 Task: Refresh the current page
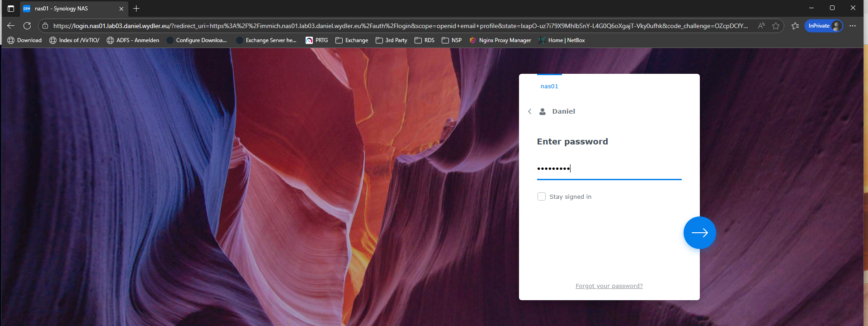pyautogui.click(x=27, y=26)
